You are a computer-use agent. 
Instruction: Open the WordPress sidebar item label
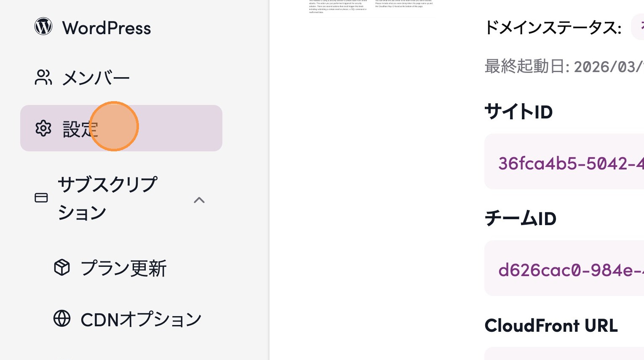point(106,28)
